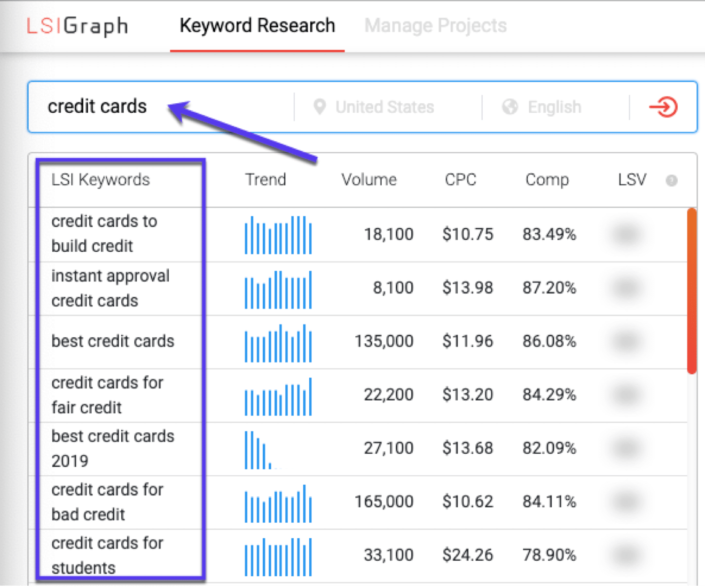
Task: Click the credit cards search input field
Action: (x=97, y=107)
